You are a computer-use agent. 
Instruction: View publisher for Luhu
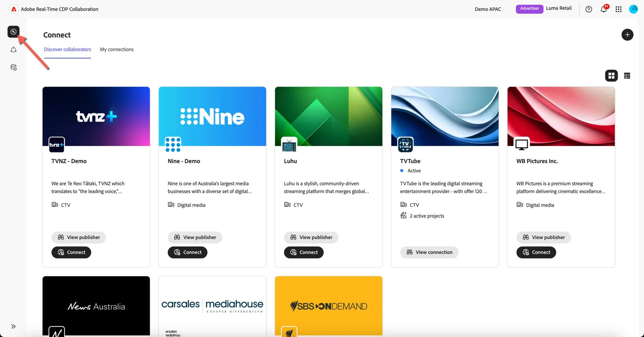click(311, 237)
